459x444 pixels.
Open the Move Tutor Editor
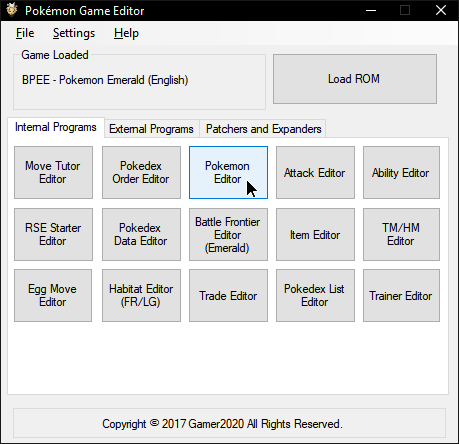pos(53,172)
